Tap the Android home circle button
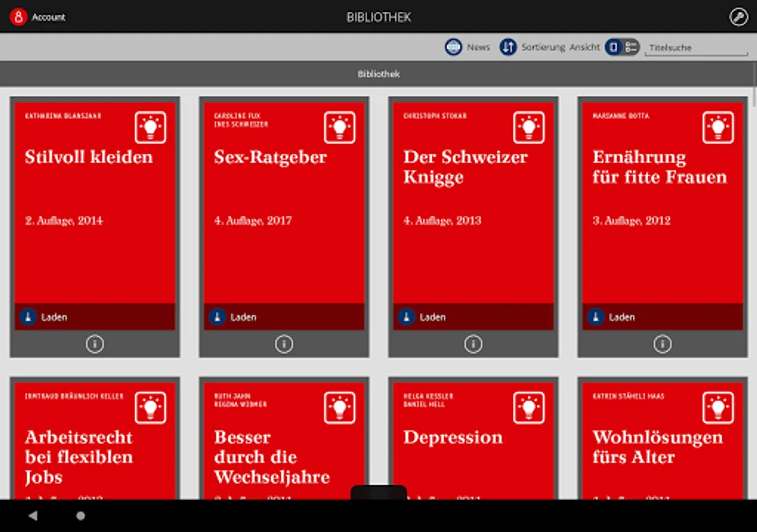The image size is (757, 532). click(x=80, y=515)
